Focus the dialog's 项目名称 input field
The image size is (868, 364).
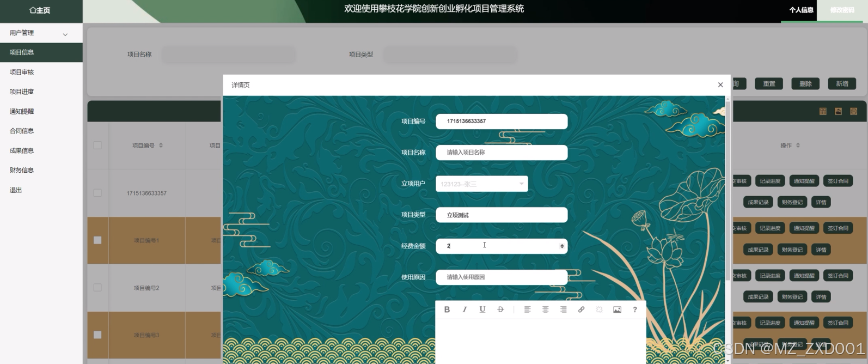tap(502, 153)
